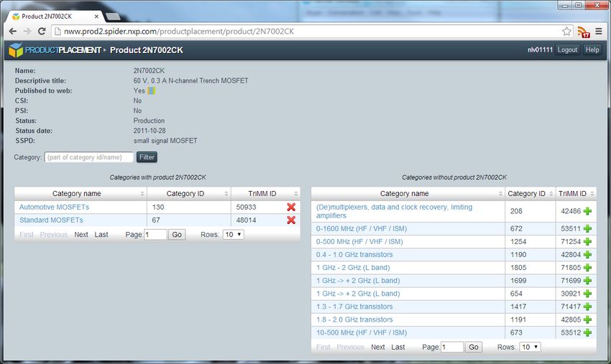Click the Filter button
Image resolution: width=611 pixels, height=364 pixels.
(x=147, y=157)
